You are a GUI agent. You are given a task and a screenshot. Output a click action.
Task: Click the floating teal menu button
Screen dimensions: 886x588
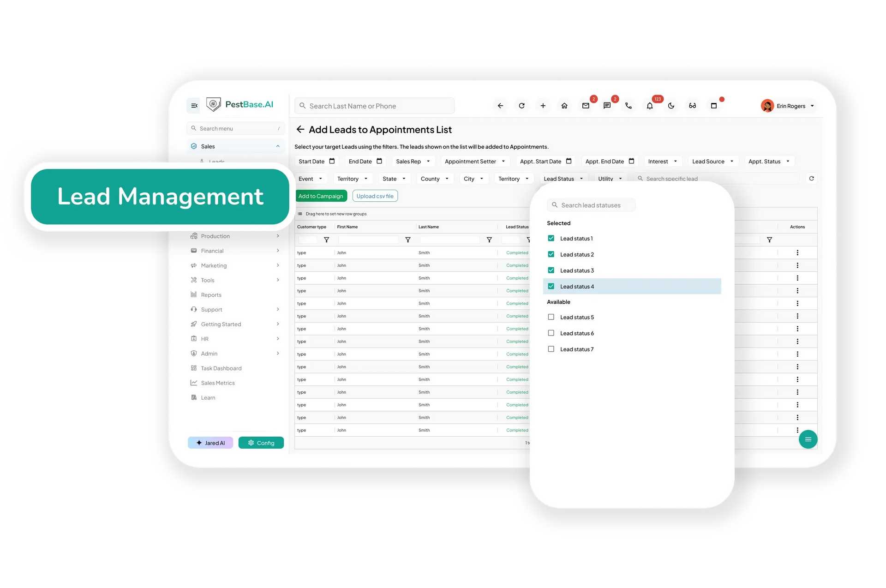pos(808,439)
